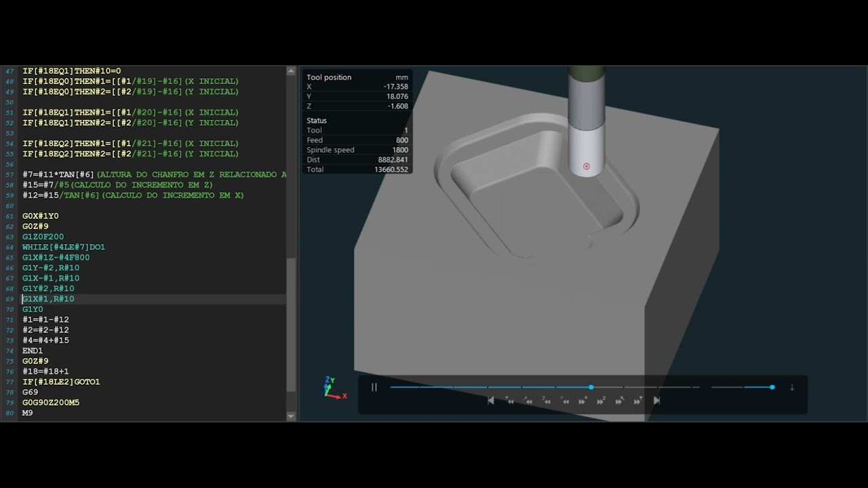Click line #18=#18+1

click(x=45, y=371)
